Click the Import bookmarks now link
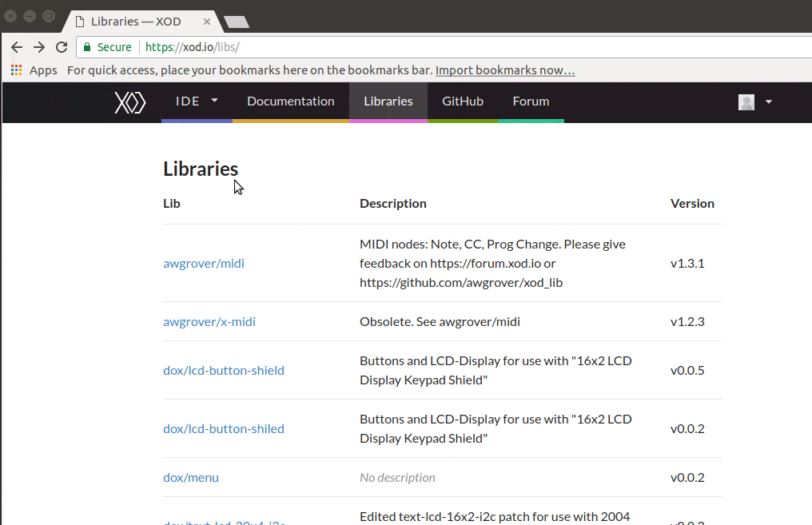Image resolution: width=812 pixels, height=525 pixels. pyautogui.click(x=505, y=70)
